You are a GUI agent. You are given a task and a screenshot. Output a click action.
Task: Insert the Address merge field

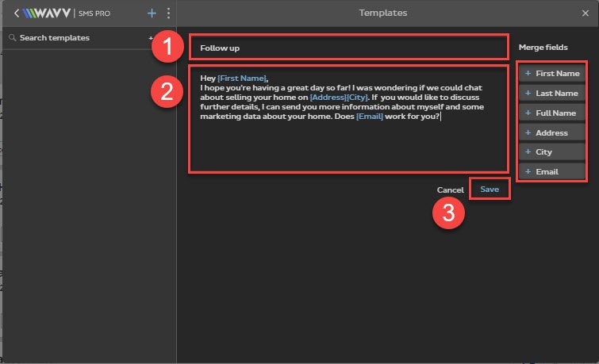tap(551, 132)
